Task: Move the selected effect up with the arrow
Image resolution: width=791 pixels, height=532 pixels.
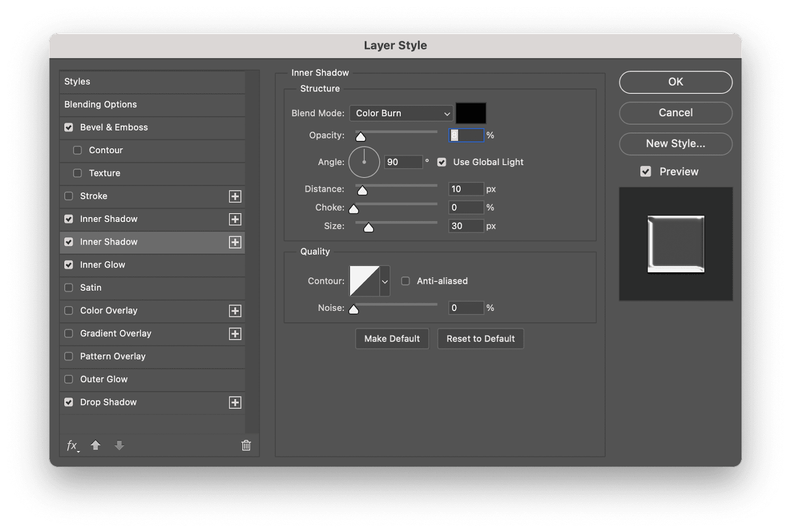Action: (x=95, y=445)
